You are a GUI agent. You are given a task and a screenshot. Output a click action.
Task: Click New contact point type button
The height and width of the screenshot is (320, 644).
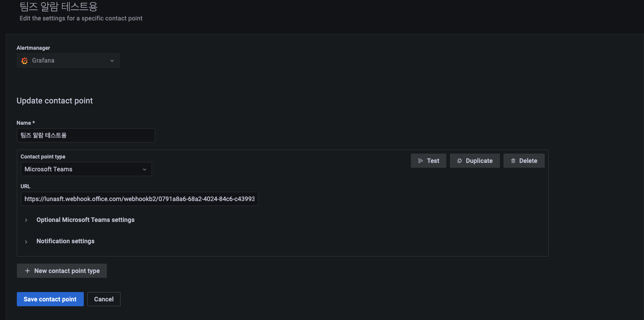[x=62, y=271]
